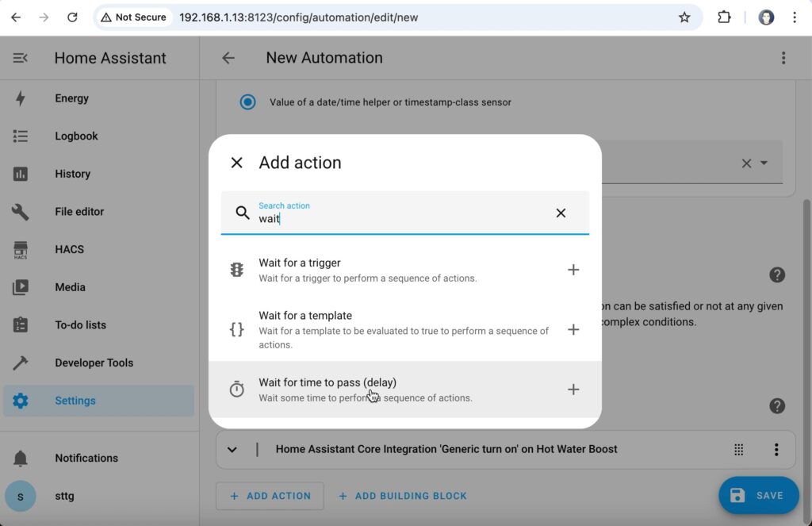Open HACS

point(98,250)
